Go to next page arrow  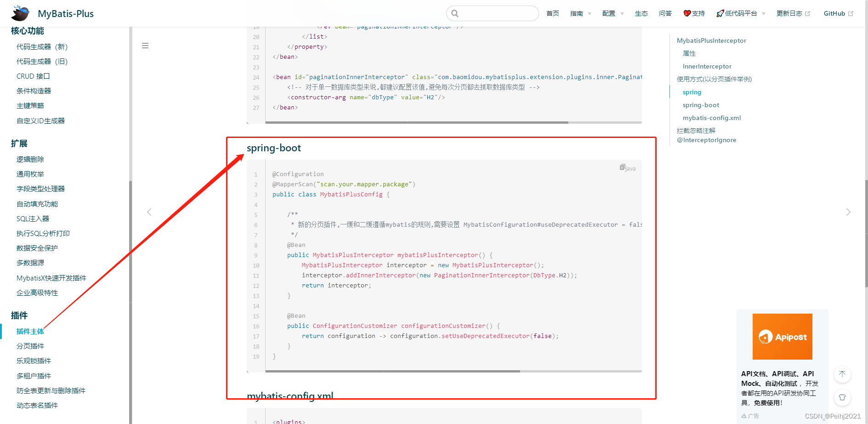coord(848,212)
